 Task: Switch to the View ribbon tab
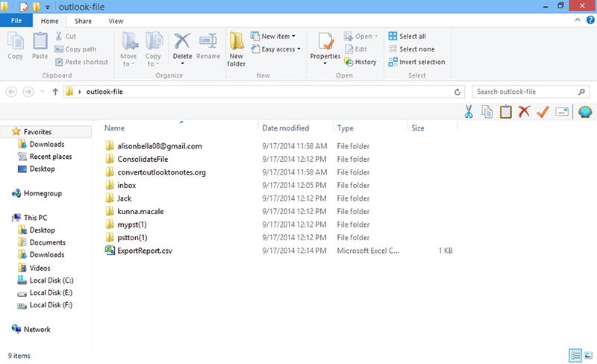click(x=116, y=21)
